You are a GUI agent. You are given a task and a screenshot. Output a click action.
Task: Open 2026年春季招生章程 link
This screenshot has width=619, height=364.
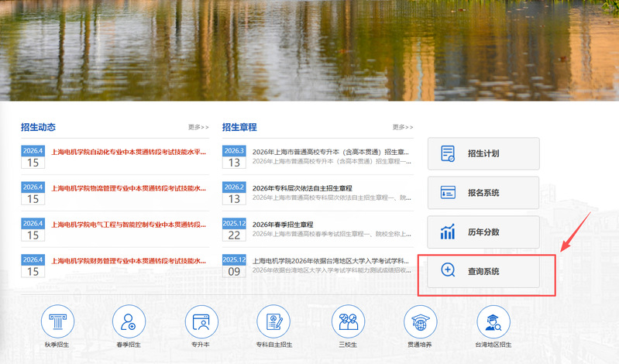(283, 225)
